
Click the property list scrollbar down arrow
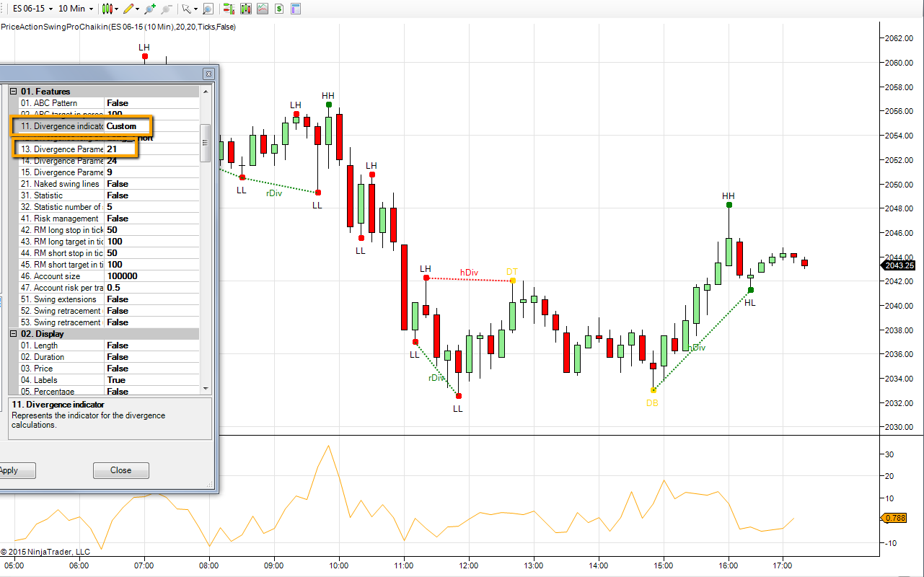coord(206,388)
